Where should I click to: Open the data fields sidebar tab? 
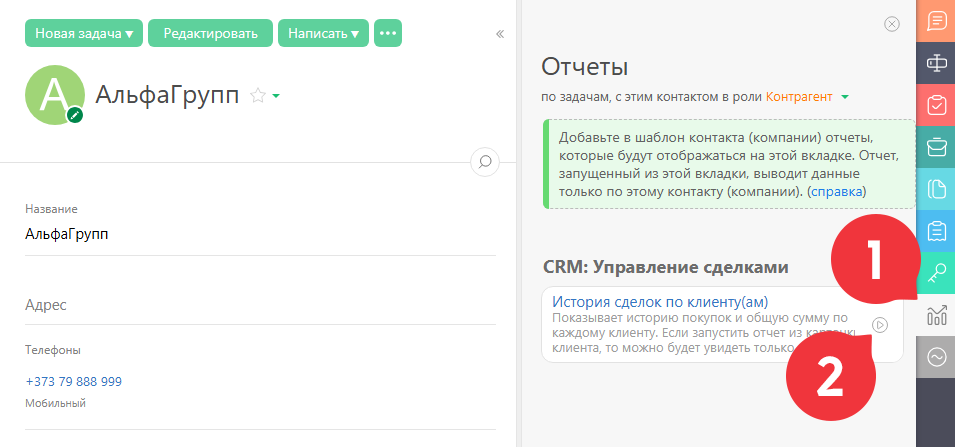point(936,62)
